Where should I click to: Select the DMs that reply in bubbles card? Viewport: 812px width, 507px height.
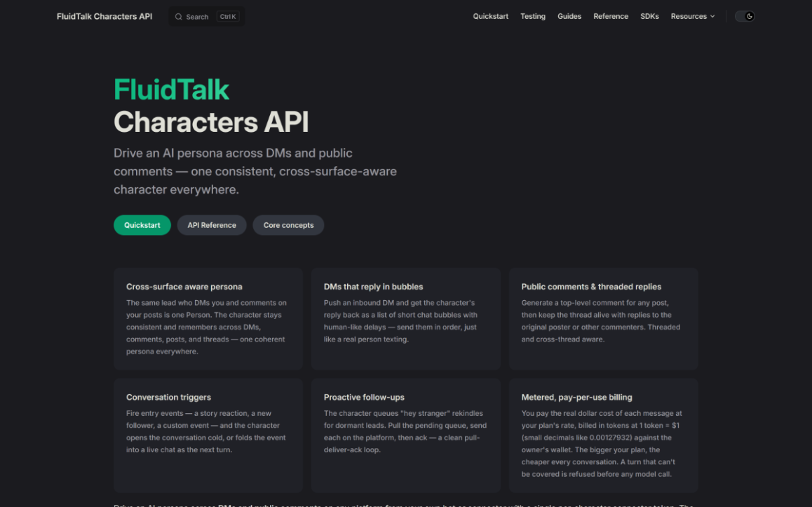(406, 319)
